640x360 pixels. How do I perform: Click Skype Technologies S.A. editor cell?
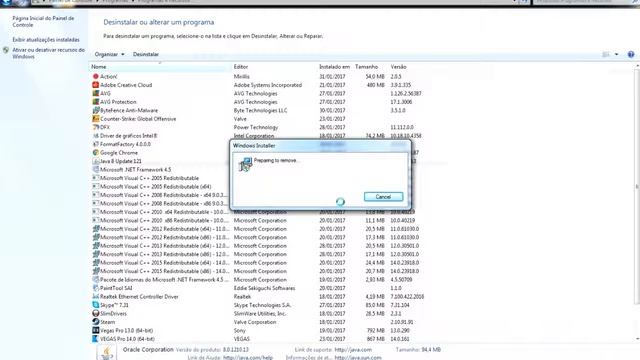pos(262,305)
